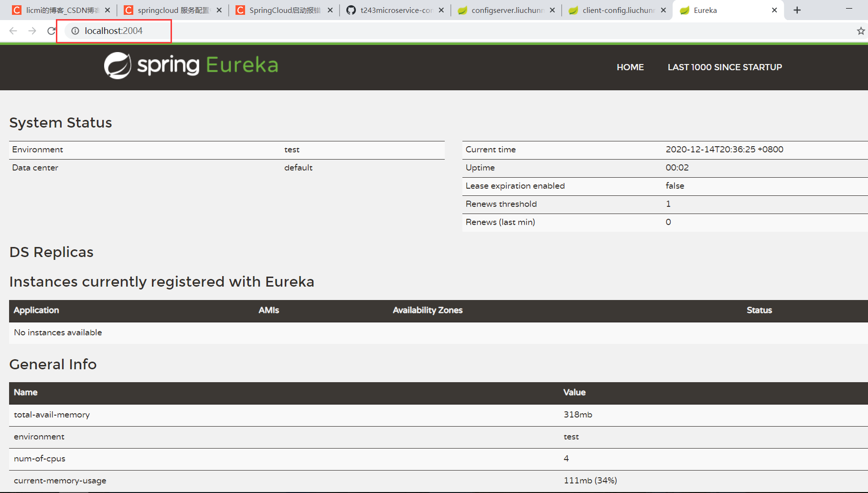This screenshot has height=493, width=868.
Task: Click the CSDN icon on the licmi博客 tab
Action: click(16, 10)
